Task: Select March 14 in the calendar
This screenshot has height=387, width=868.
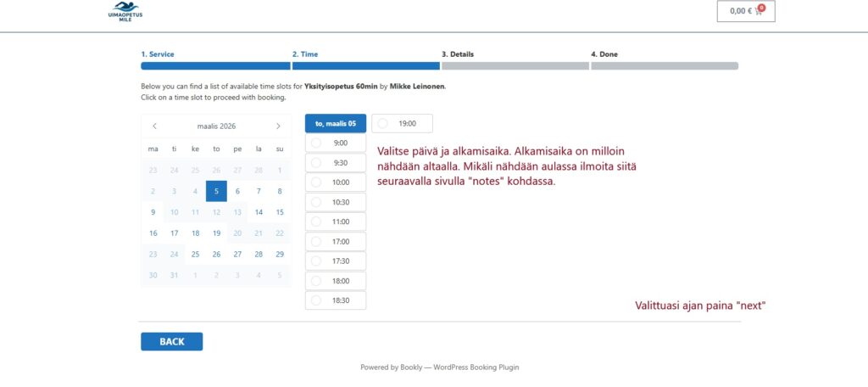Action: pos(259,212)
